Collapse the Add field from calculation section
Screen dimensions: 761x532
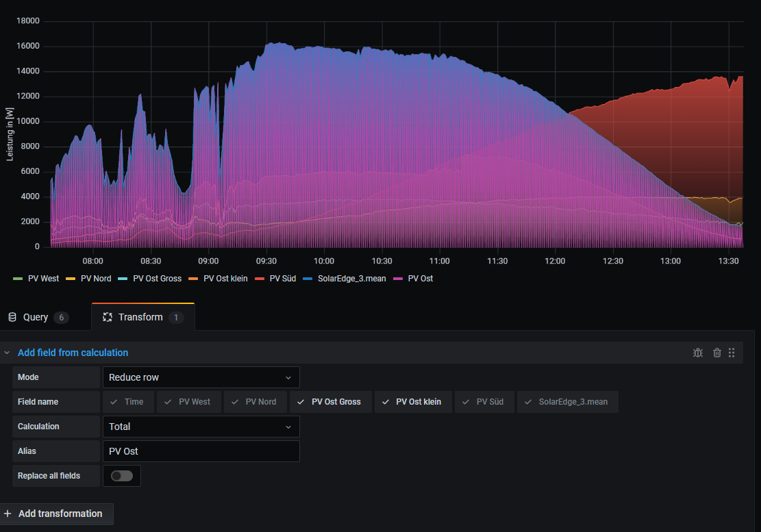7,353
